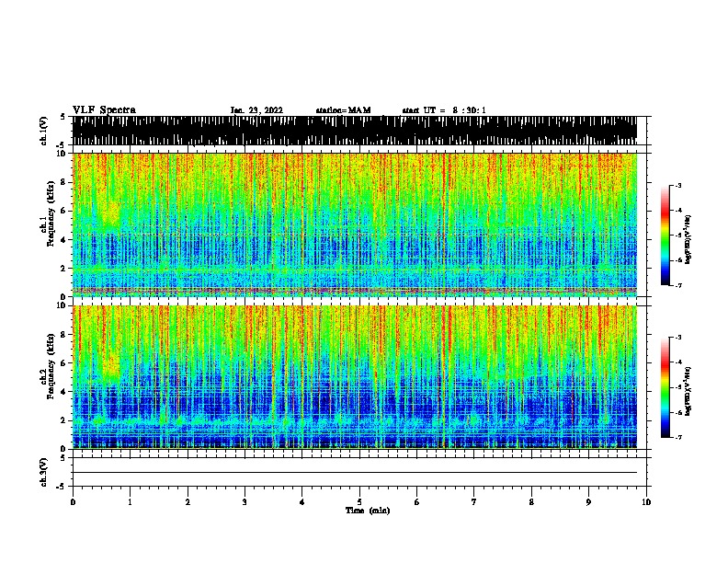Click the ch.2 color scale bar
728x563 pixels.
click(665, 387)
